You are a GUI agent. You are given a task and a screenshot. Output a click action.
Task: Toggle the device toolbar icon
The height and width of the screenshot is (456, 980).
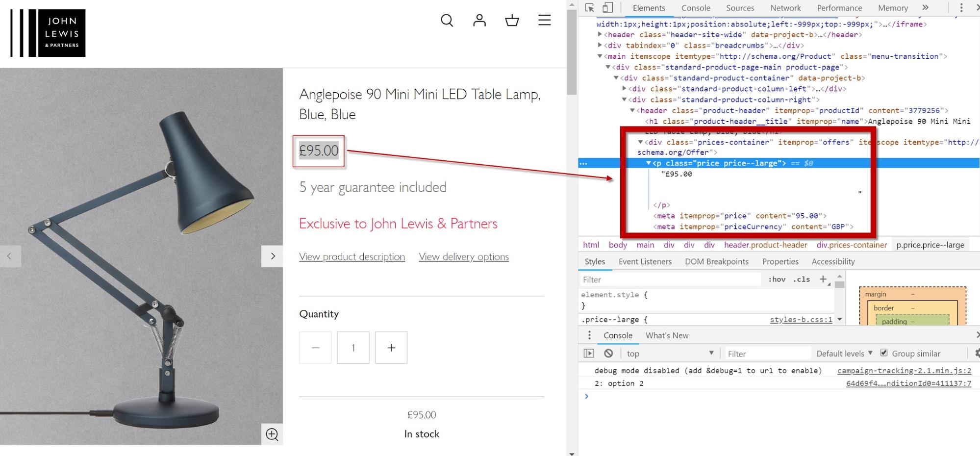tap(608, 8)
